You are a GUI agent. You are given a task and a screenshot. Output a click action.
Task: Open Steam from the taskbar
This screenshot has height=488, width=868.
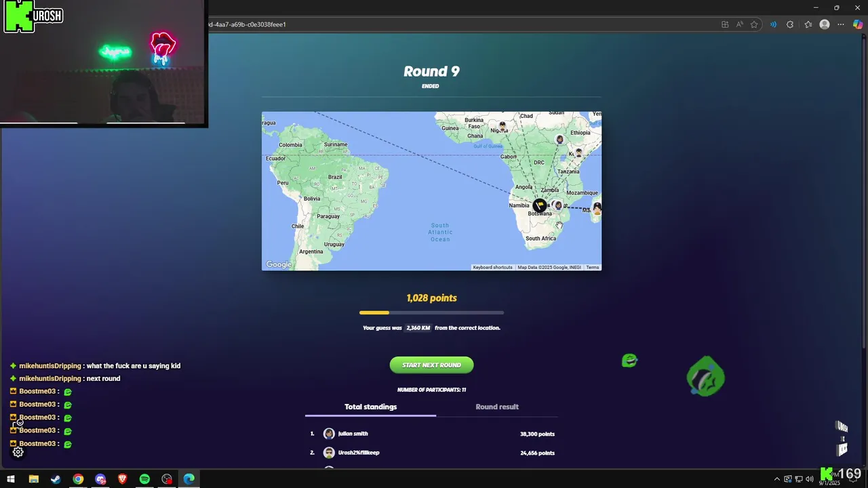56,479
